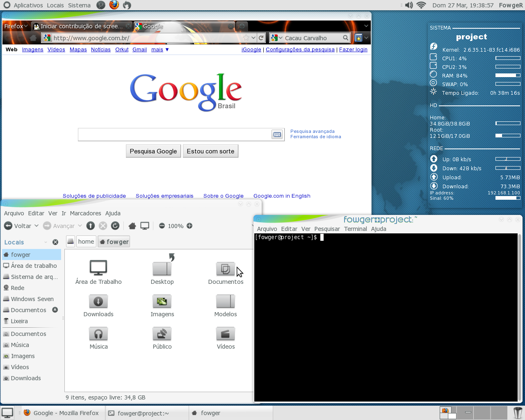Zoom in with the plus icon
Screen dimensions: 525x420
189,226
